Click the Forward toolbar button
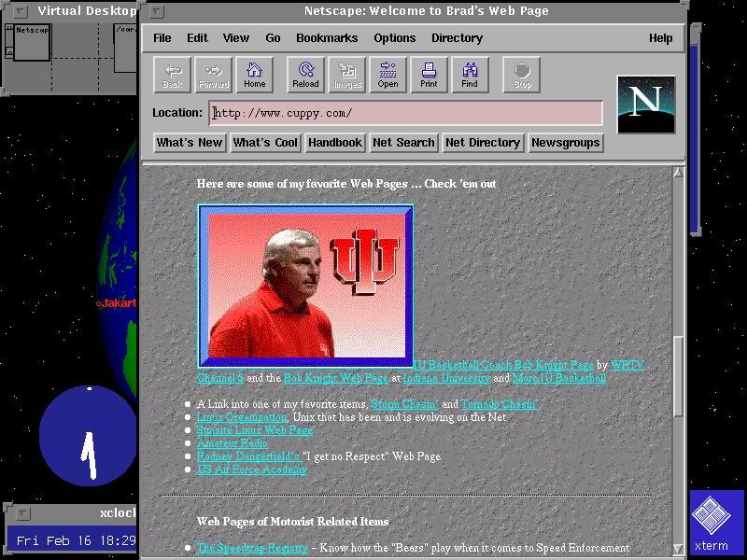This screenshot has height=560, width=747. (x=214, y=75)
